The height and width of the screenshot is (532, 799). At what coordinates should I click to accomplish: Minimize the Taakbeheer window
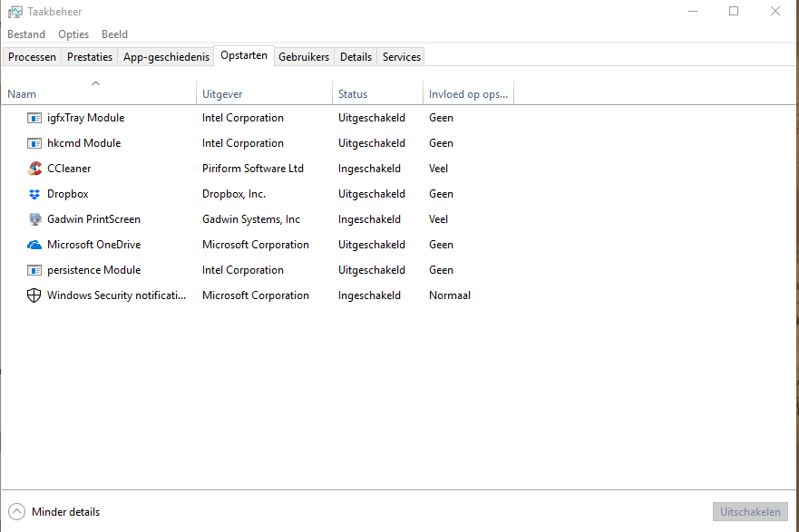pos(693,11)
